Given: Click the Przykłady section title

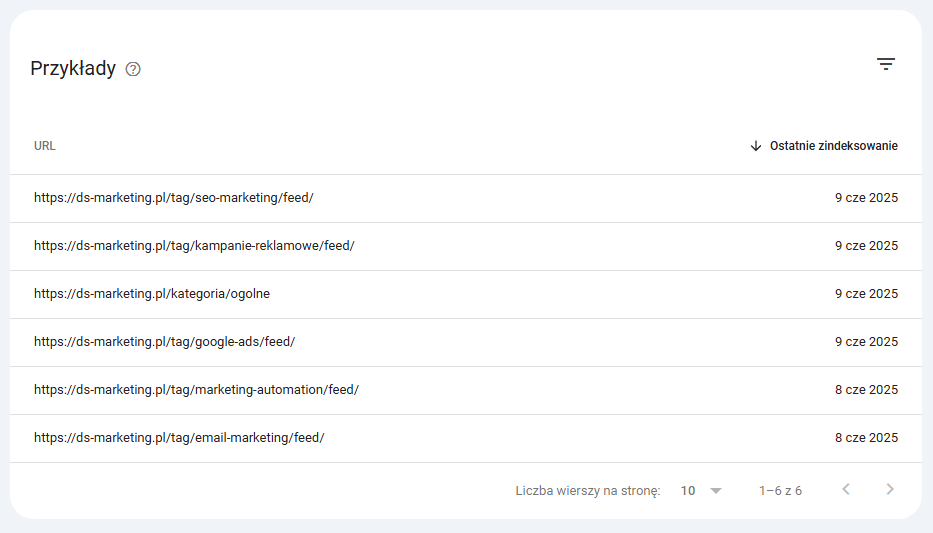Looking at the screenshot, I should [x=73, y=69].
